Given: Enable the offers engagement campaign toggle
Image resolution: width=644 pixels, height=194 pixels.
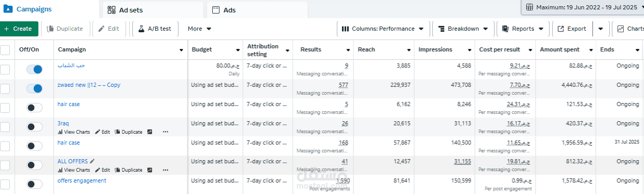Looking at the screenshot, I should (34, 184).
